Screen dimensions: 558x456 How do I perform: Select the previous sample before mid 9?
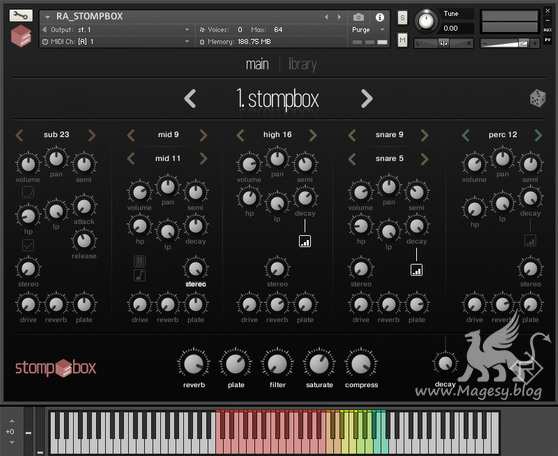(131, 135)
